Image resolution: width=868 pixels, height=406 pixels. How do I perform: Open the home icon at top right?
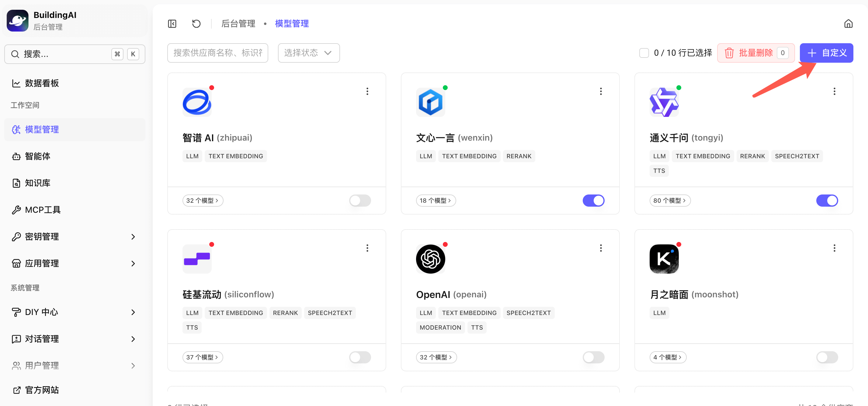848,24
